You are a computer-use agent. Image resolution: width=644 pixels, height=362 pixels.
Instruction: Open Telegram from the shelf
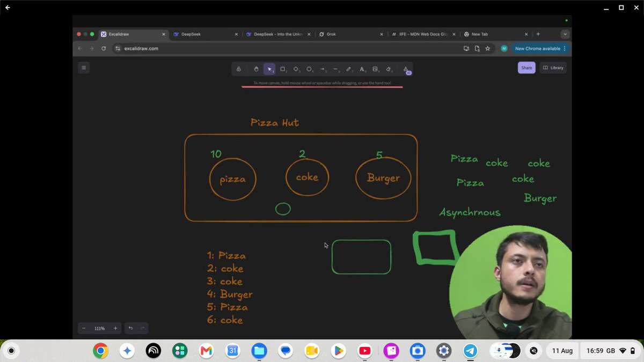click(470, 351)
